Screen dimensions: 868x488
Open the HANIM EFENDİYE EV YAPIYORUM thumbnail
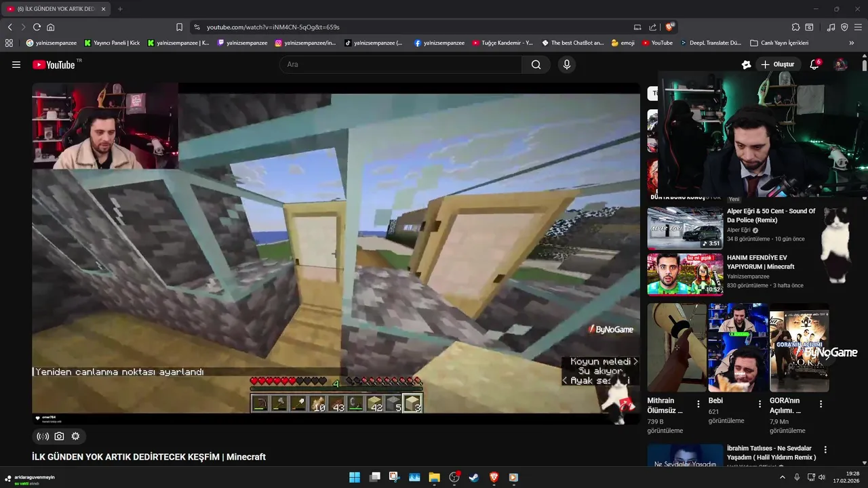click(x=685, y=274)
